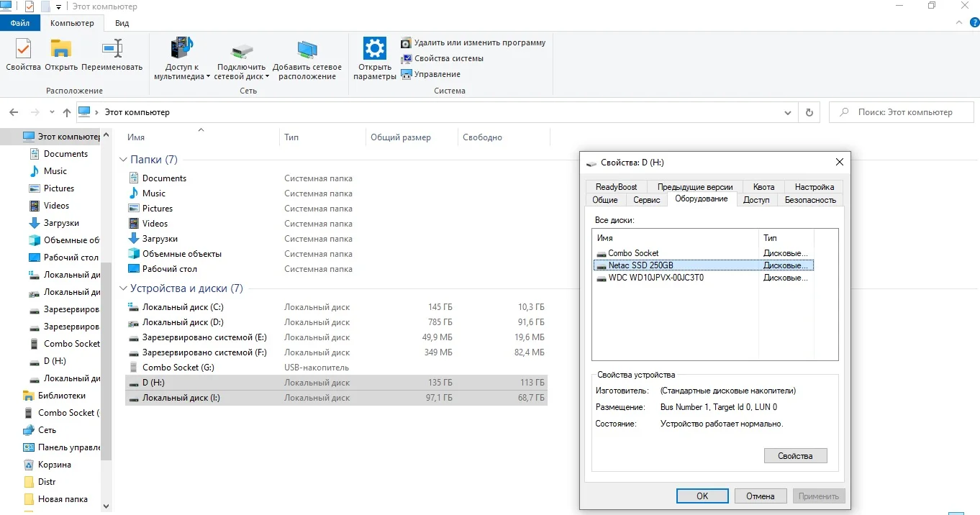Screen dimensions: 980x515
Task: Go back with the back arrow
Action: pyautogui.click(x=14, y=112)
